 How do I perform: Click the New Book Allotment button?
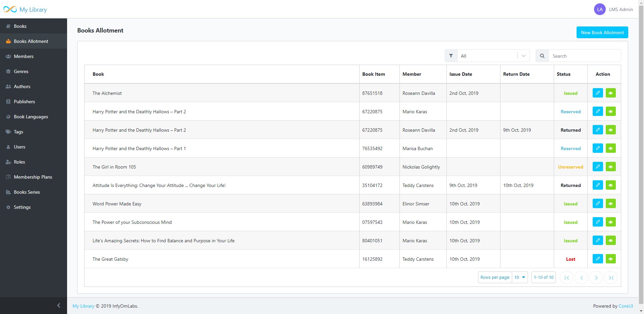click(602, 33)
